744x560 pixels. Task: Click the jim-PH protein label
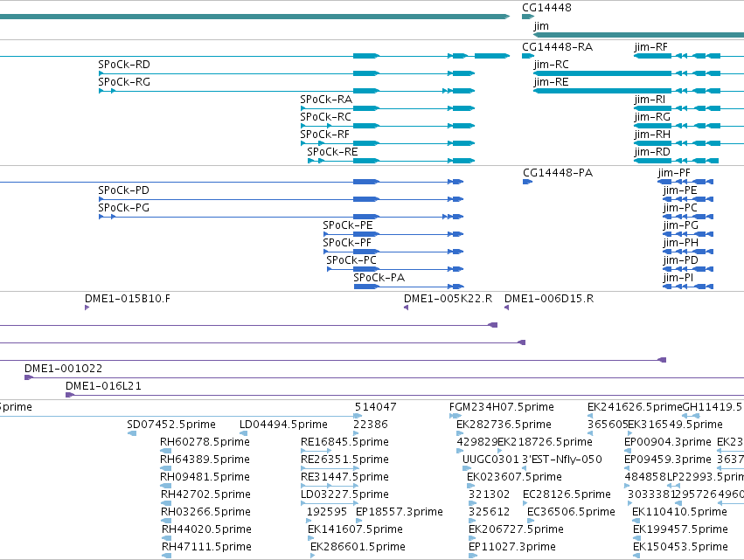pyautogui.click(x=681, y=243)
